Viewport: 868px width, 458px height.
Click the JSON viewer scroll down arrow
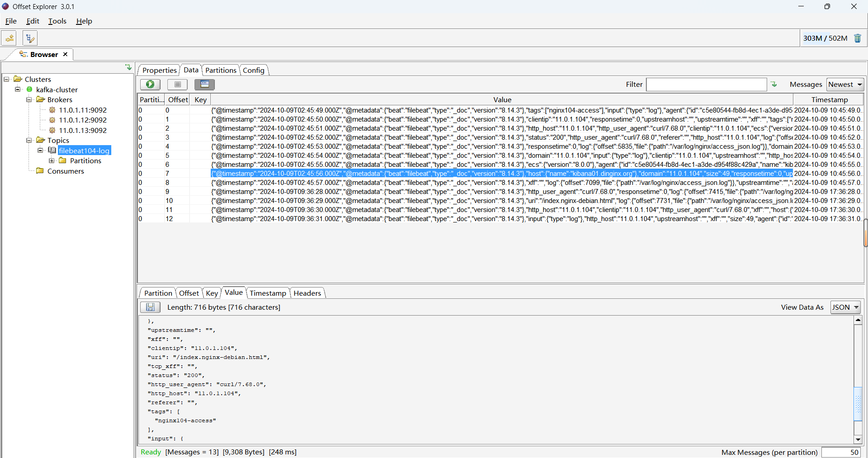coord(858,439)
